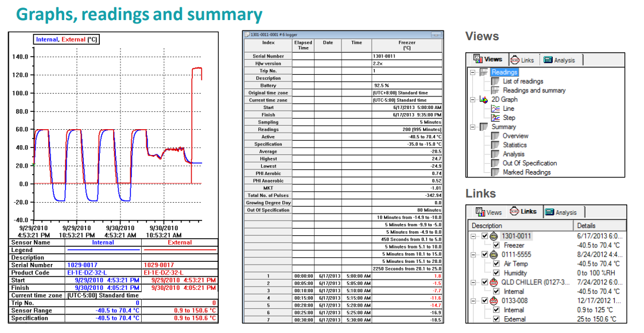Viewport: 644px width, 333px height.
Task: Click the 1301-0011 logger device icon
Action: pyautogui.click(x=494, y=236)
